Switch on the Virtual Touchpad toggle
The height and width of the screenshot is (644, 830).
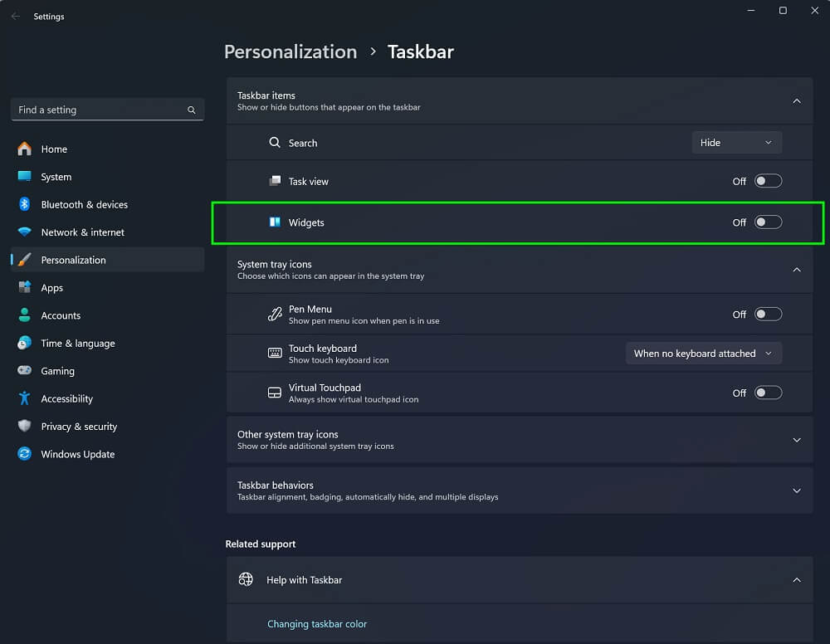(x=768, y=393)
